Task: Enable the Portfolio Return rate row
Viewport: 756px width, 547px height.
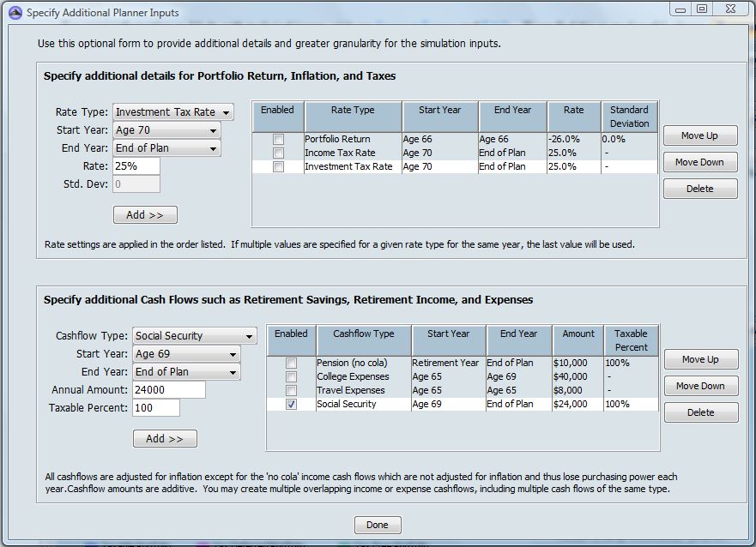Action: tap(278, 139)
